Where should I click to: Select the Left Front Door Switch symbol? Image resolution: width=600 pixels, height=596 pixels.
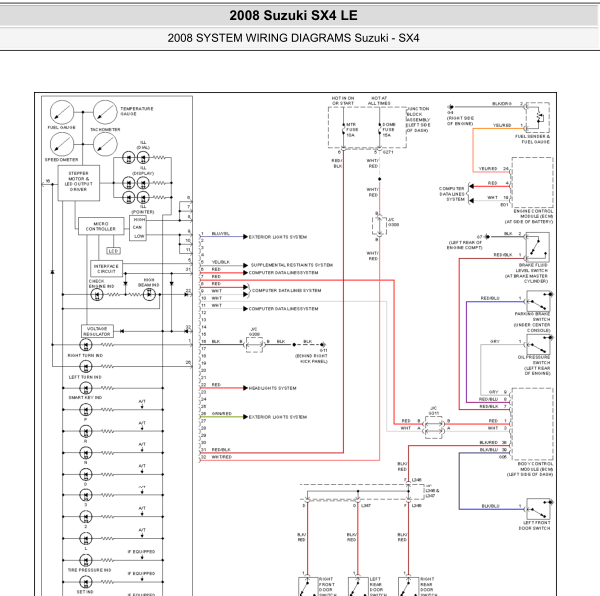(539, 509)
